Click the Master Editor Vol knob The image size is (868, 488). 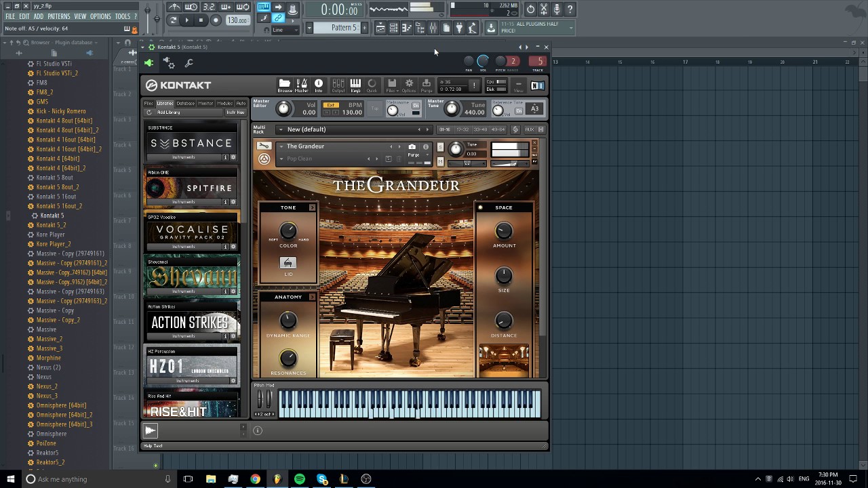click(x=283, y=108)
